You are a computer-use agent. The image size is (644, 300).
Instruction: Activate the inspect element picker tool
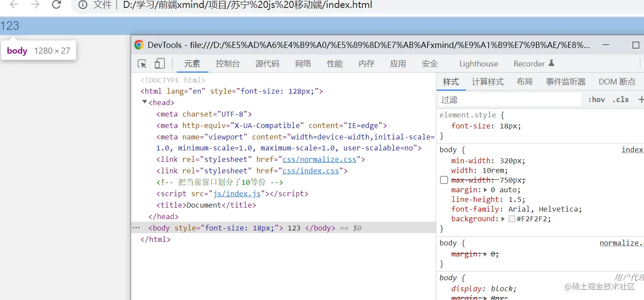pyautogui.click(x=142, y=64)
